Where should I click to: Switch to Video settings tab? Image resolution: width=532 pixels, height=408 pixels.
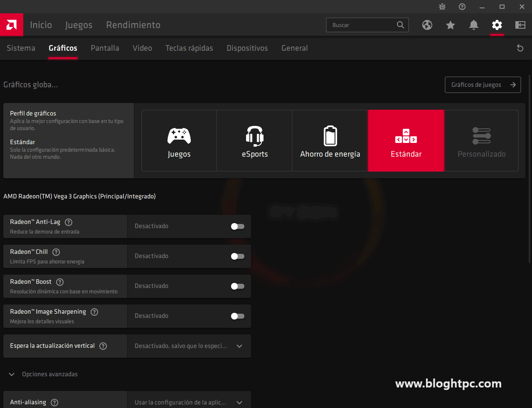[x=142, y=48]
